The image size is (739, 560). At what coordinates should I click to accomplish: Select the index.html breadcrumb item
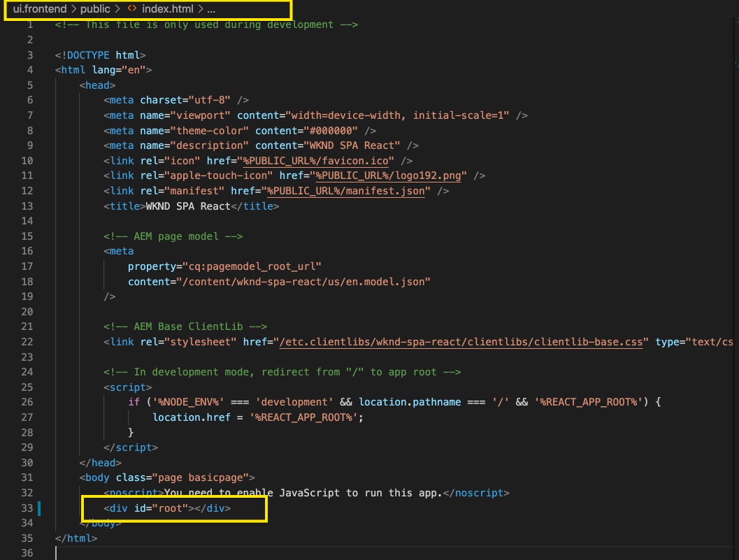[x=168, y=9]
